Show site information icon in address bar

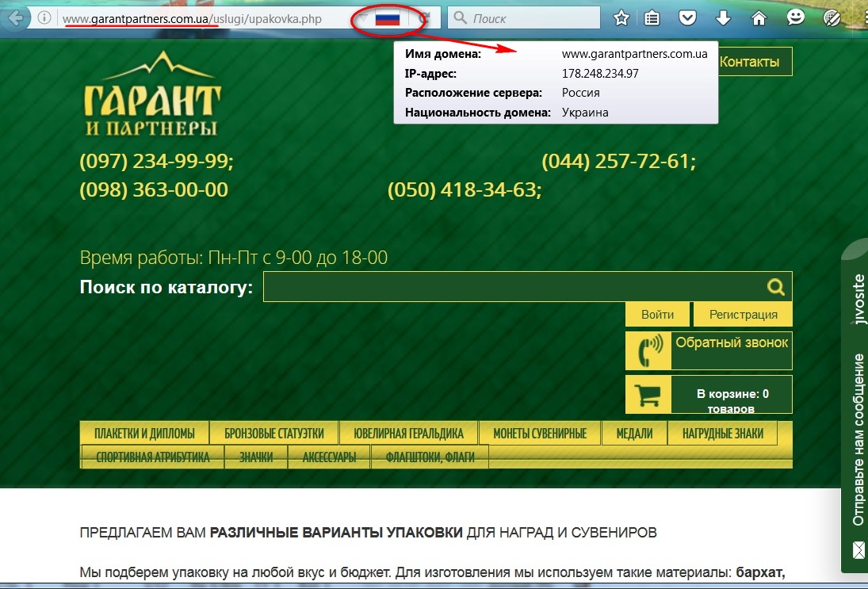(x=45, y=17)
